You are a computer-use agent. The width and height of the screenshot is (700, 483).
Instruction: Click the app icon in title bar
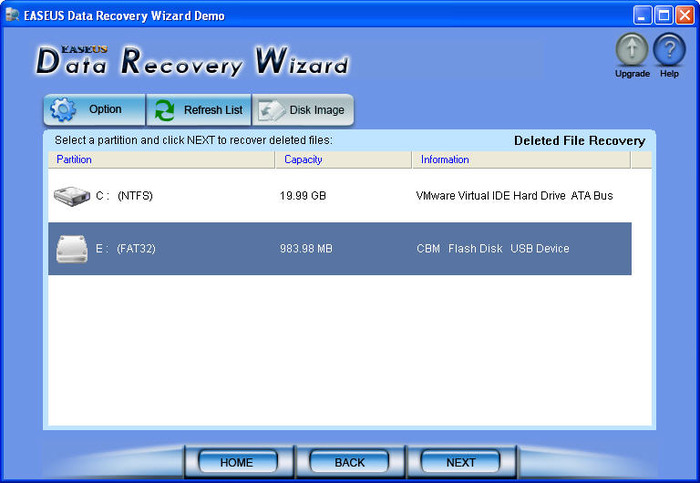(x=12, y=15)
